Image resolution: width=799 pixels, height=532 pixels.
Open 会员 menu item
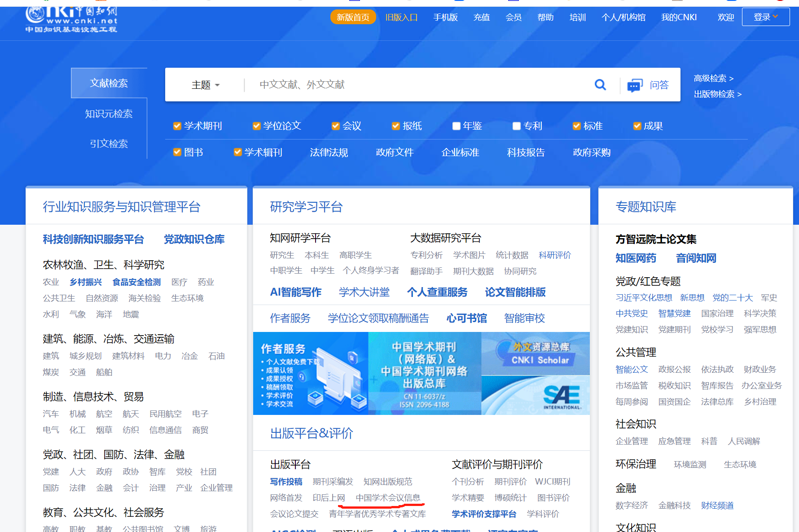point(514,17)
